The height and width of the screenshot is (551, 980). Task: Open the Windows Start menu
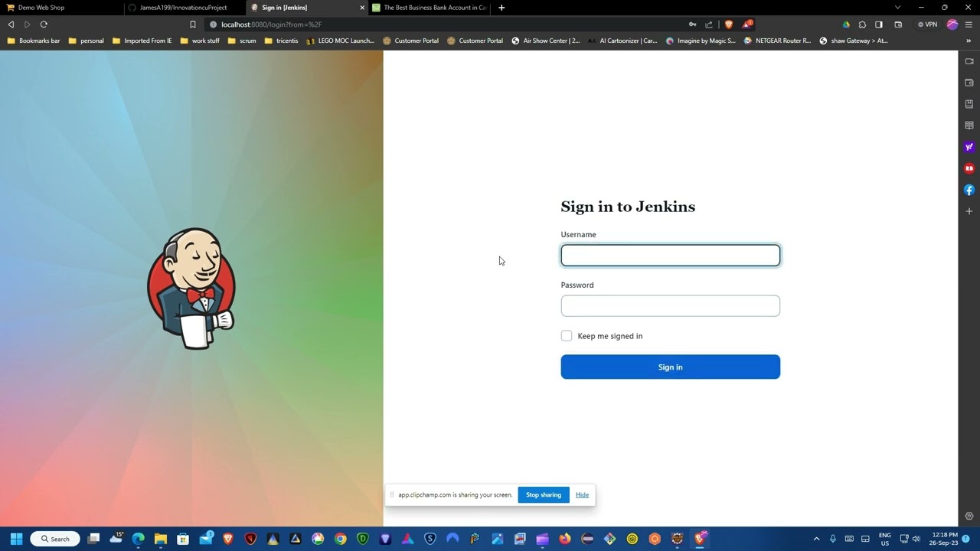pos(16,539)
